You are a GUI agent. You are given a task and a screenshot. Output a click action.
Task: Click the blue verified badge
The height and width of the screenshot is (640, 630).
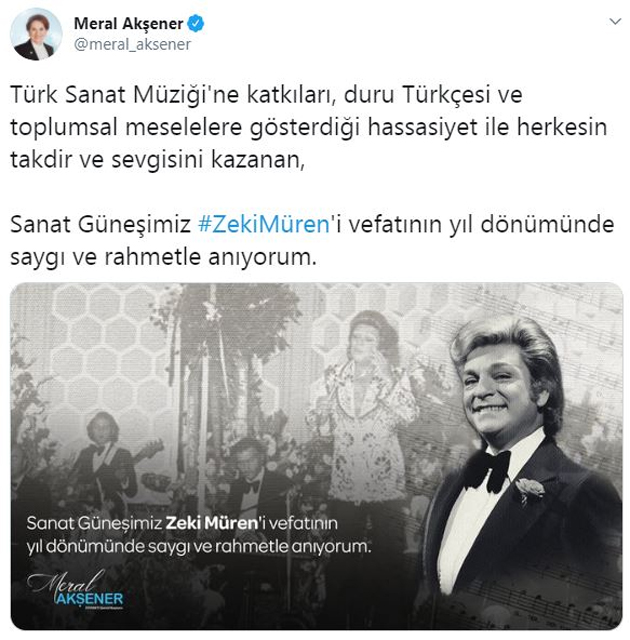[x=195, y=23]
